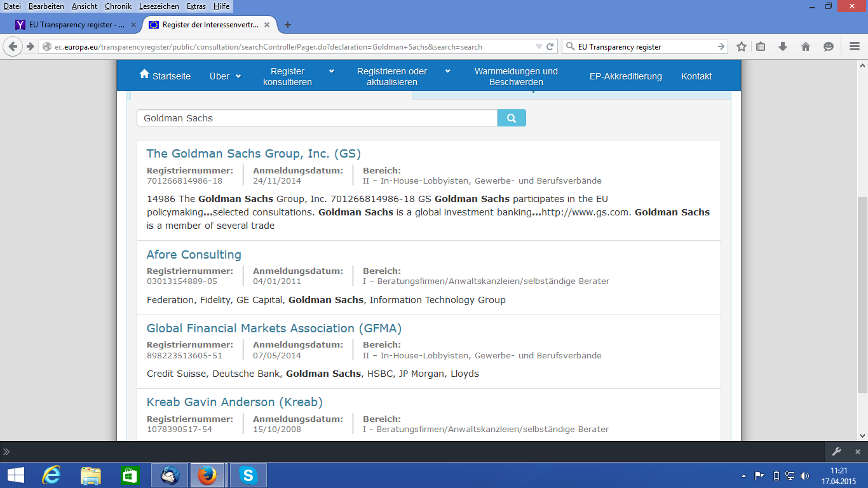The height and width of the screenshot is (488, 868).
Task: Expand the Über dropdown menu
Action: [226, 76]
